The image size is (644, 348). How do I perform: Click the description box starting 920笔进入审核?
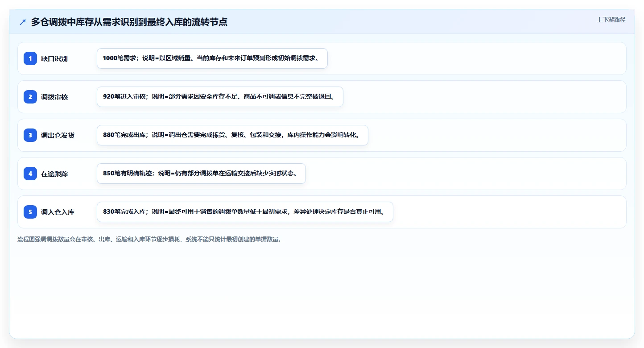coord(220,97)
